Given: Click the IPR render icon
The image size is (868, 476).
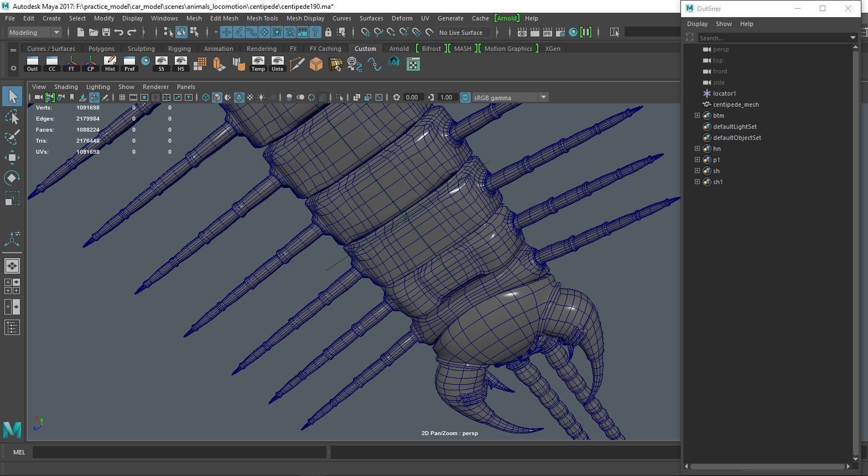Looking at the screenshot, I should coord(548,32).
